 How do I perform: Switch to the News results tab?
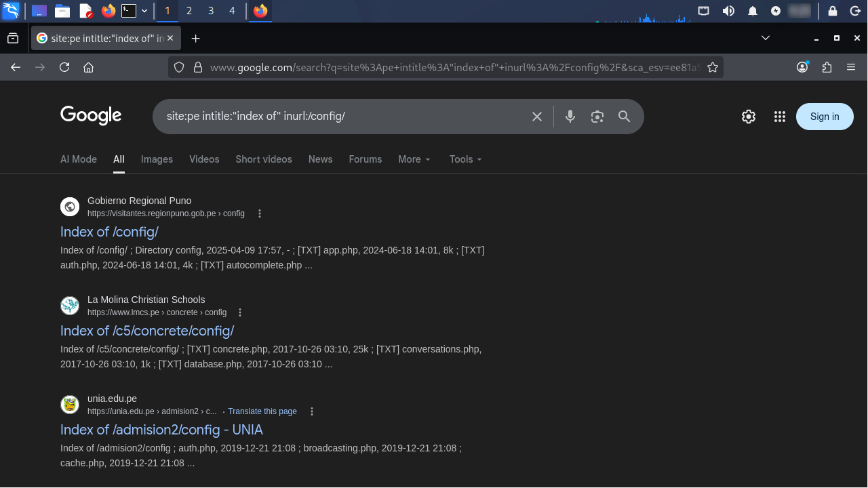[x=320, y=159]
